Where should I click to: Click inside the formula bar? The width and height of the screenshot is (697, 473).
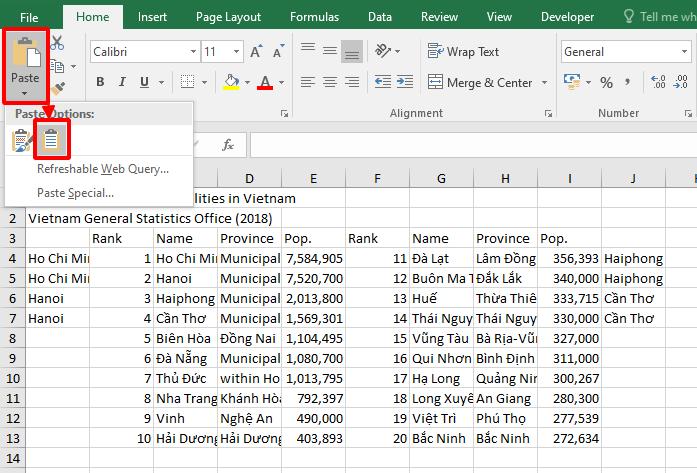473,145
